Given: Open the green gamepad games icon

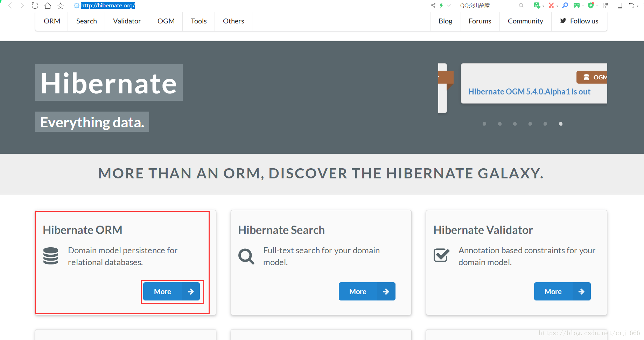Looking at the screenshot, I should [x=576, y=5].
